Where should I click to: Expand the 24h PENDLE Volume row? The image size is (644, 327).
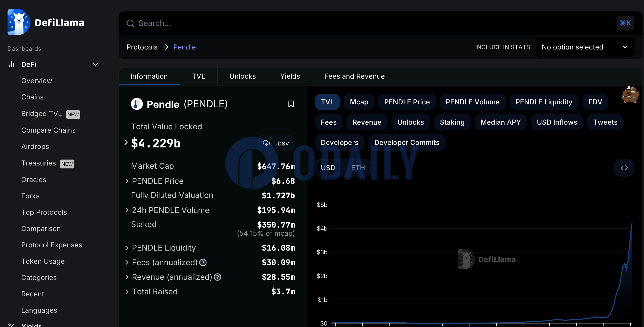(127, 210)
